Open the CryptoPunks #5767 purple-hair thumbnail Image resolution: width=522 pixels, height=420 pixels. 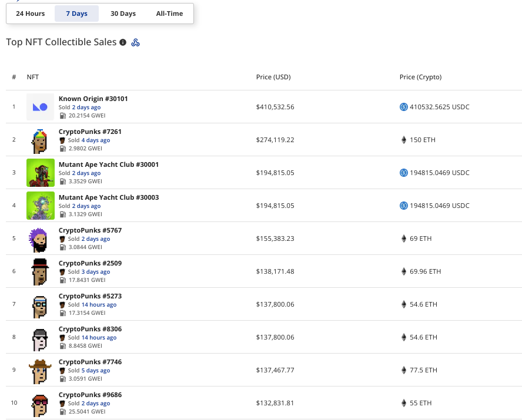pos(41,238)
